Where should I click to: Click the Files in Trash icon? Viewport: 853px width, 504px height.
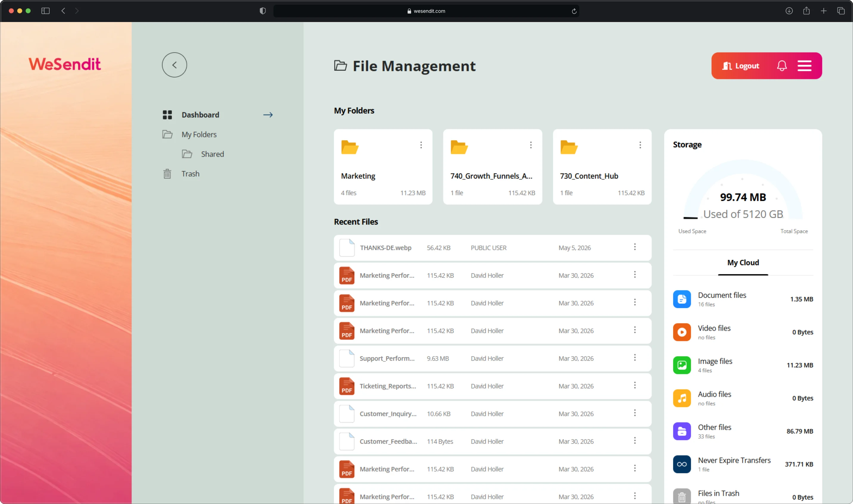(x=682, y=496)
